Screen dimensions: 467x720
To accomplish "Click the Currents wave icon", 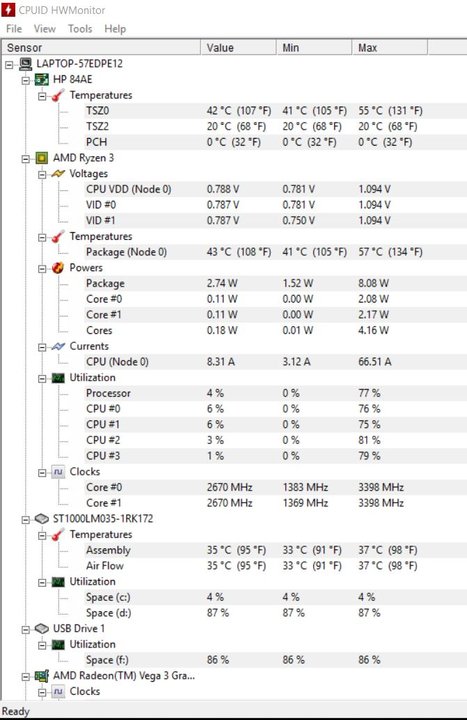I will tap(58, 346).
